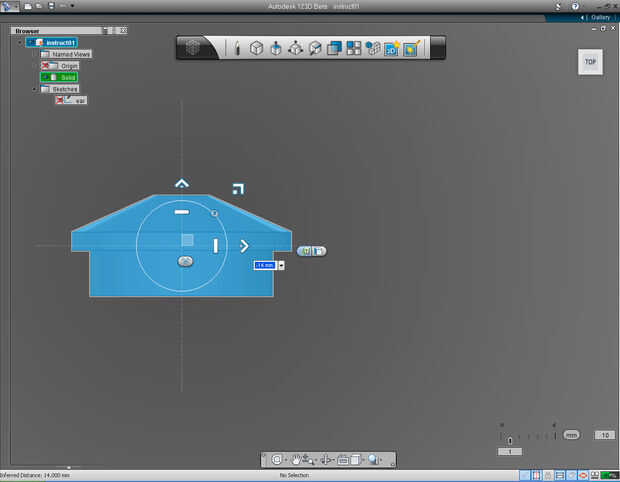Select the Primitives cube tool
Screen dimensions: 620x482
(256, 48)
